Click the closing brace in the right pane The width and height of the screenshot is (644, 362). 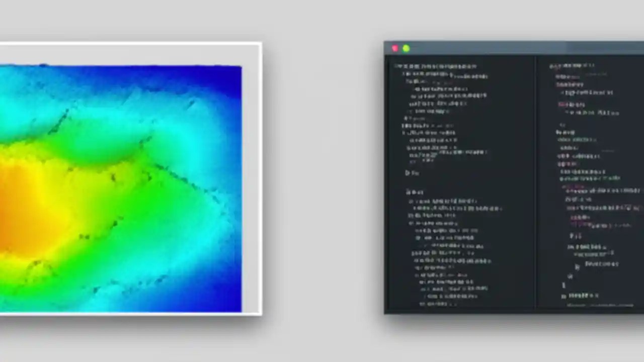coord(563,285)
